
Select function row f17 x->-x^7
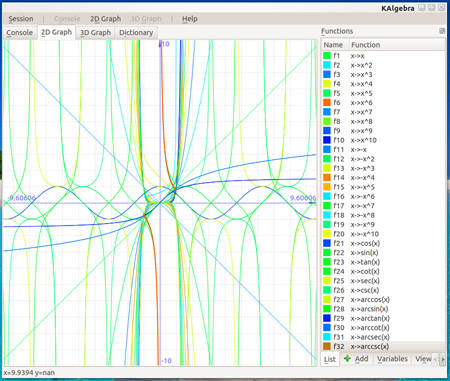(383, 205)
